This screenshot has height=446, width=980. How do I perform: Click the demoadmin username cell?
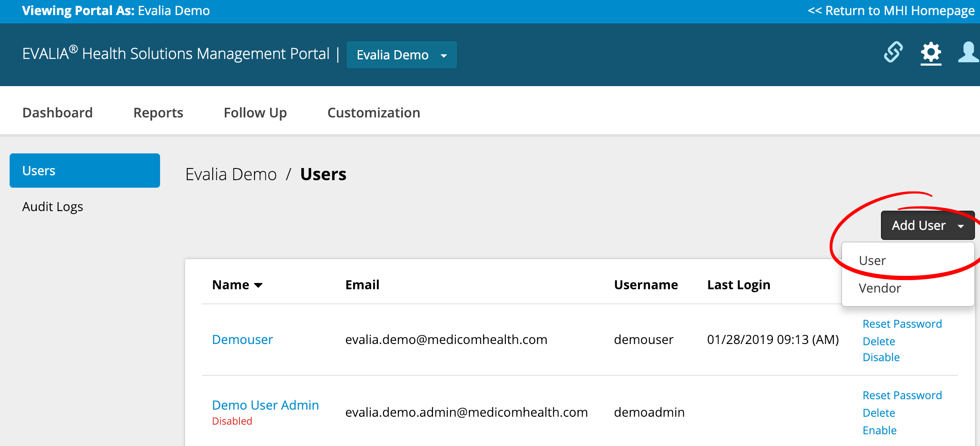click(x=649, y=412)
